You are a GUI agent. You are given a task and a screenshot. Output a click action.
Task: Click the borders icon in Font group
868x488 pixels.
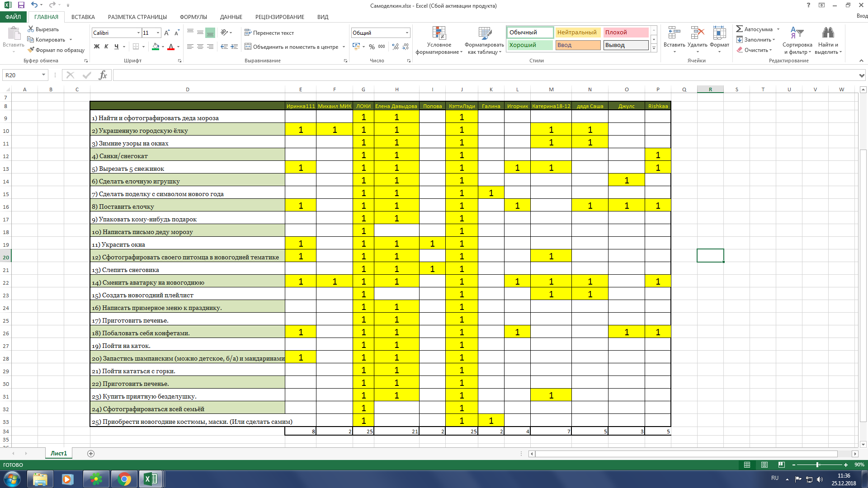(136, 47)
